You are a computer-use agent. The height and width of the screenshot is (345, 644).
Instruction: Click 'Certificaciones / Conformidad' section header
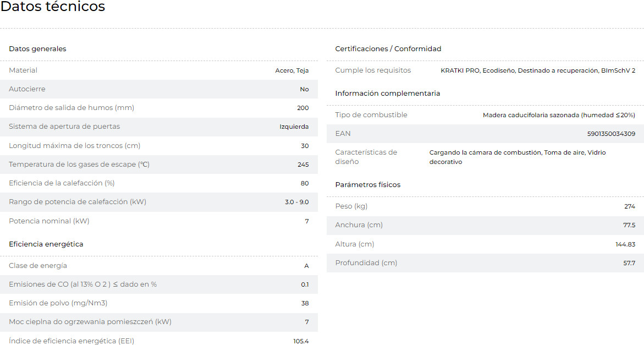388,49
